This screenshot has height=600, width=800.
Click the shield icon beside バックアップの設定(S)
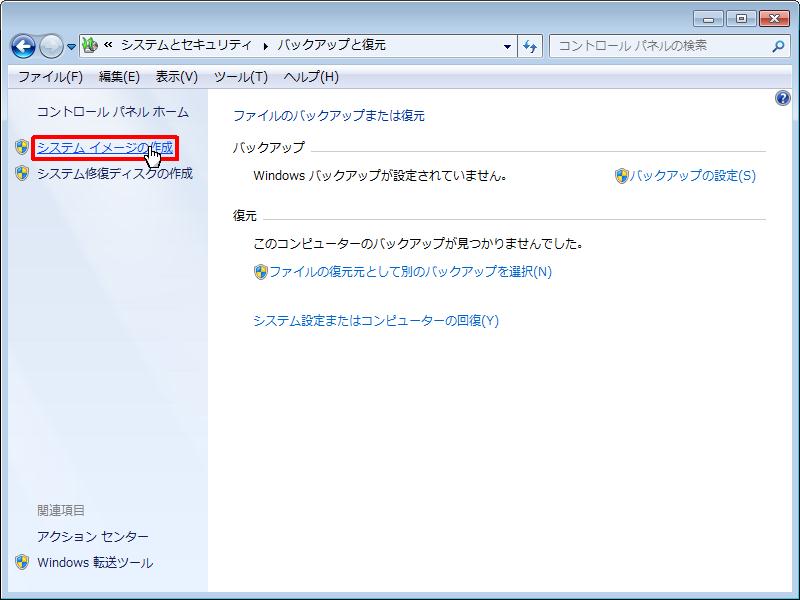point(621,176)
